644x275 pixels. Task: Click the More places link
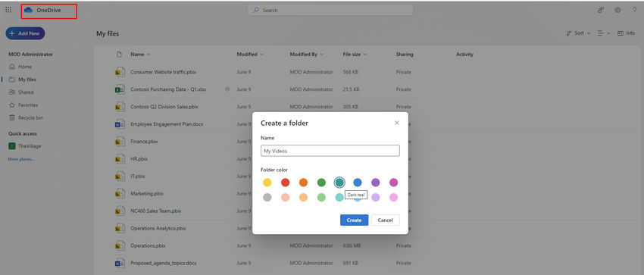21,159
